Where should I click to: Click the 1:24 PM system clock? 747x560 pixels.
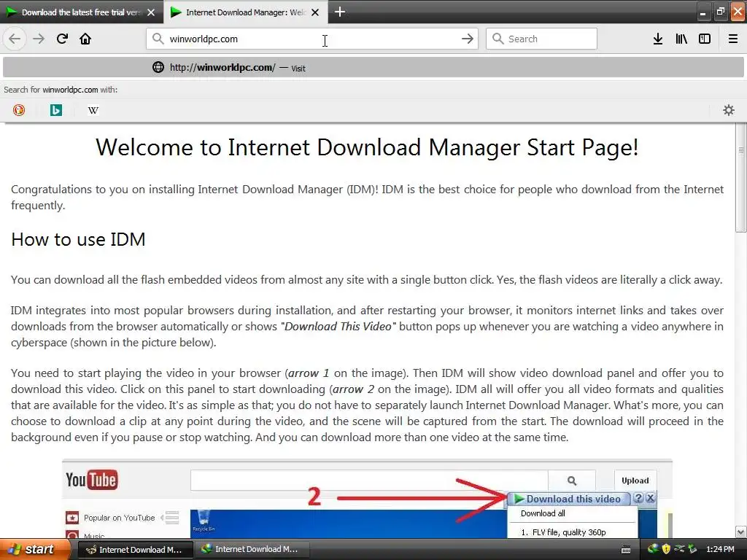720,549
